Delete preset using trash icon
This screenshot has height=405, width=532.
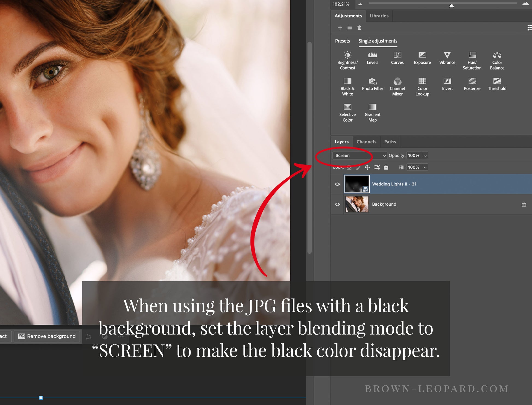pyautogui.click(x=359, y=28)
